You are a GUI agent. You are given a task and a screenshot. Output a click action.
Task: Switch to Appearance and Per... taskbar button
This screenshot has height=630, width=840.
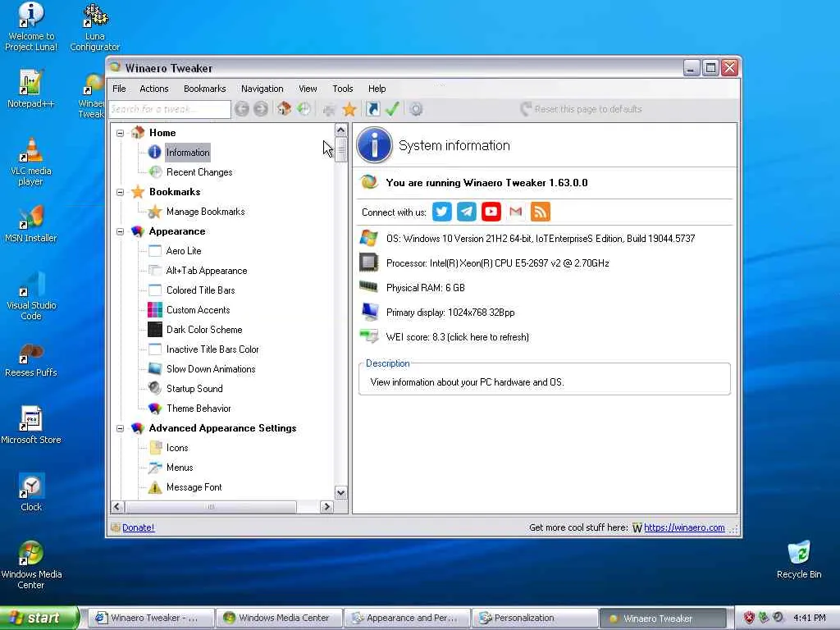coord(407,618)
